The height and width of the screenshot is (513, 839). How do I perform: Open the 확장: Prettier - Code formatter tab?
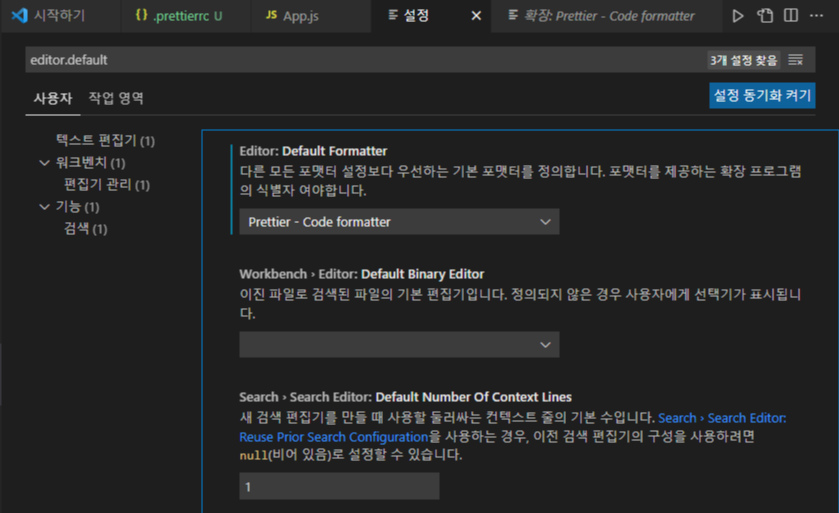pos(608,16)
